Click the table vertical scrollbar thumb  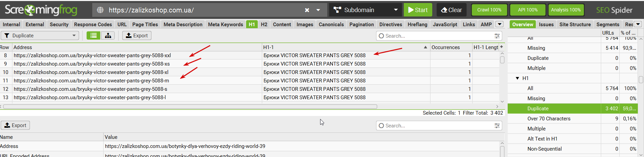click(x=502, y=60)
